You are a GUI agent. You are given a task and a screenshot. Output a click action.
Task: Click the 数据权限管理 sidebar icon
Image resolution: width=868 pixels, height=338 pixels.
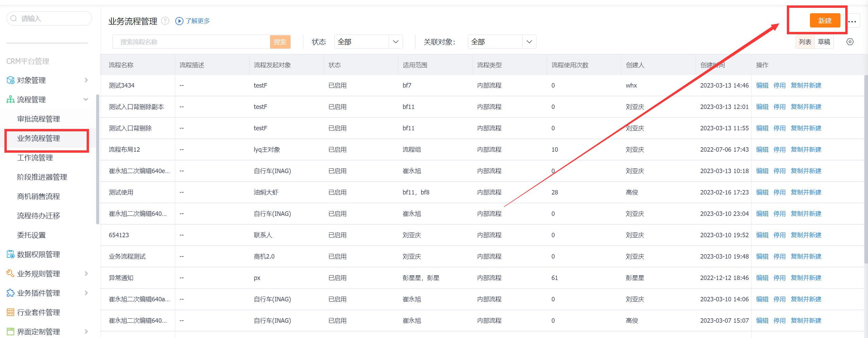point(11,255)
